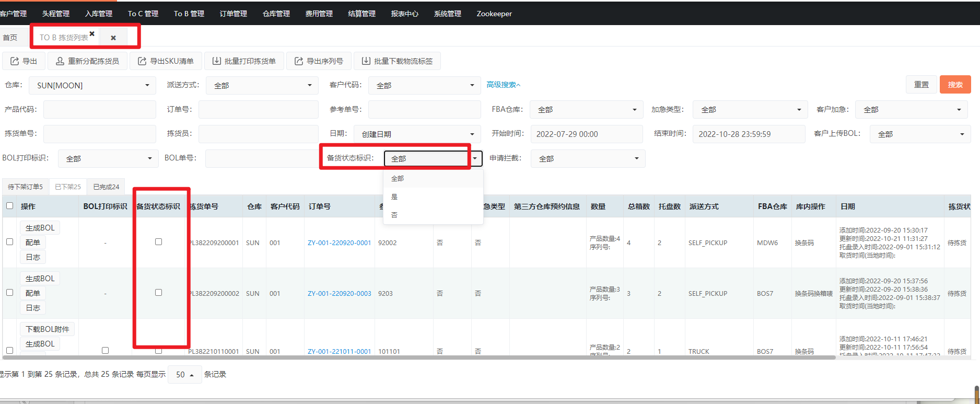The image size is (980, 404).
Task: Click 导出SKU清单 button
Action: tap(166, 61)
